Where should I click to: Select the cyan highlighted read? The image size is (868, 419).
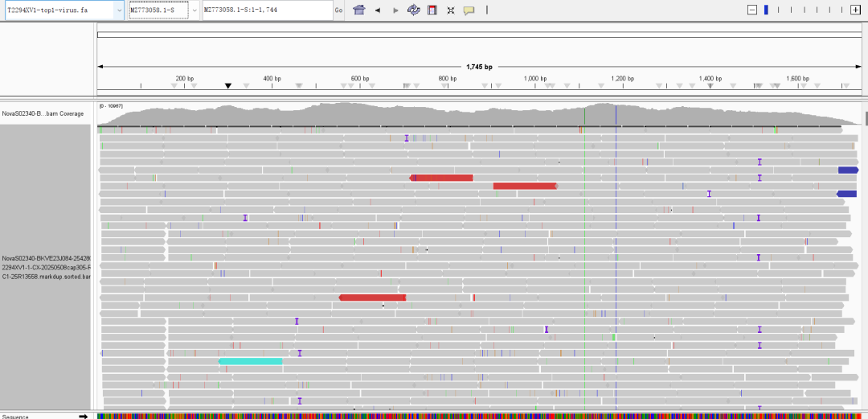point(250,362)
